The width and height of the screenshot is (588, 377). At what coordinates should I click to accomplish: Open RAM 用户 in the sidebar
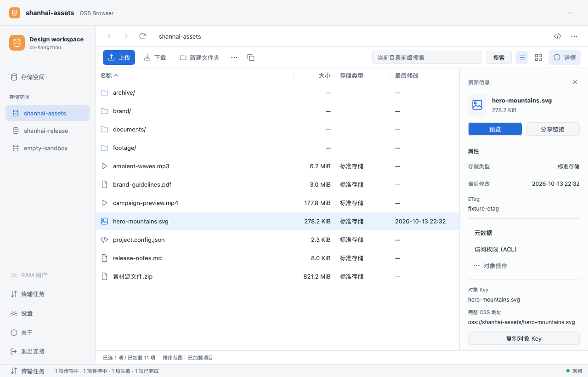point(47,275)
